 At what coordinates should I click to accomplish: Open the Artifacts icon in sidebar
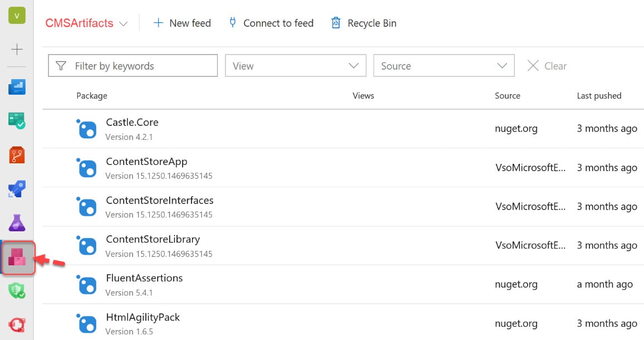pyautogui.click(x=17, y=258)
